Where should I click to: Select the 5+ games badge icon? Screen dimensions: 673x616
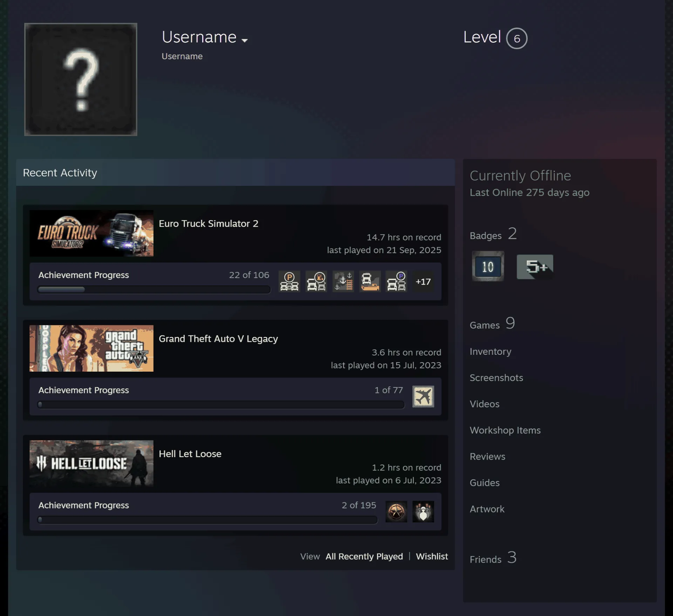coord(535,267)
